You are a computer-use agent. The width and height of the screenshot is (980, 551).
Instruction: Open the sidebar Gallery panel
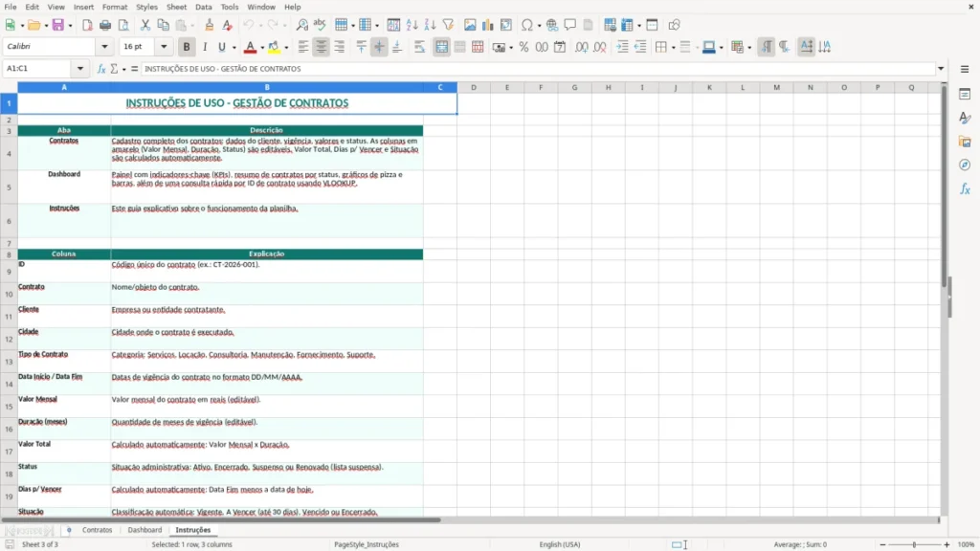pos(965,142)
